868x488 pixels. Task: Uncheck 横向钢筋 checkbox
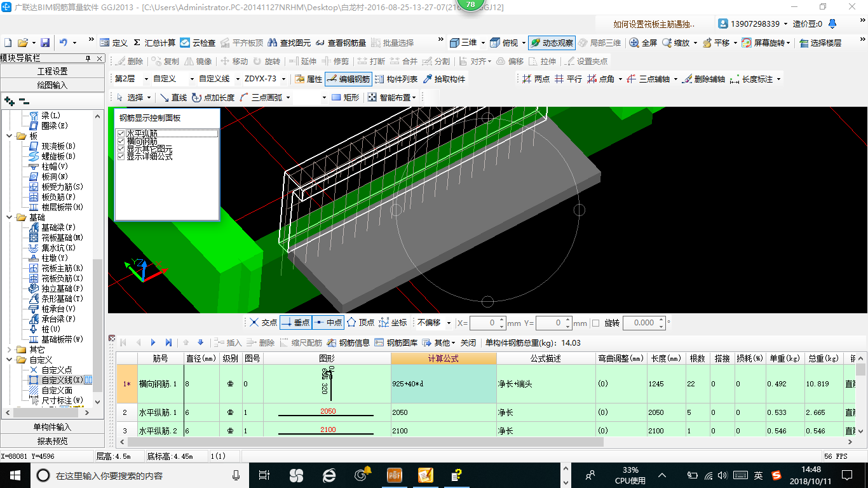pos(121,141)
